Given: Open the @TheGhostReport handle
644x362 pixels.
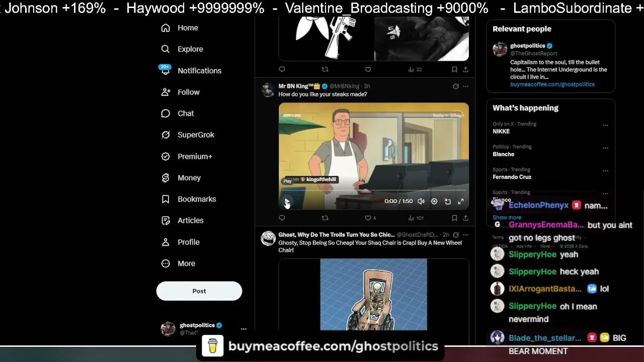Looking at the screenshot, I should coord(534,53).
